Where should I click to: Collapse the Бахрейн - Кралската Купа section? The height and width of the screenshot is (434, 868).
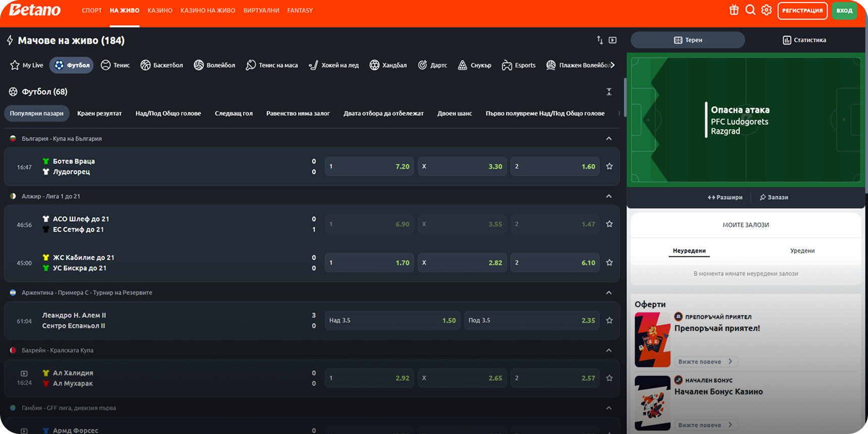pyautogui.click(x=609, y=350)
